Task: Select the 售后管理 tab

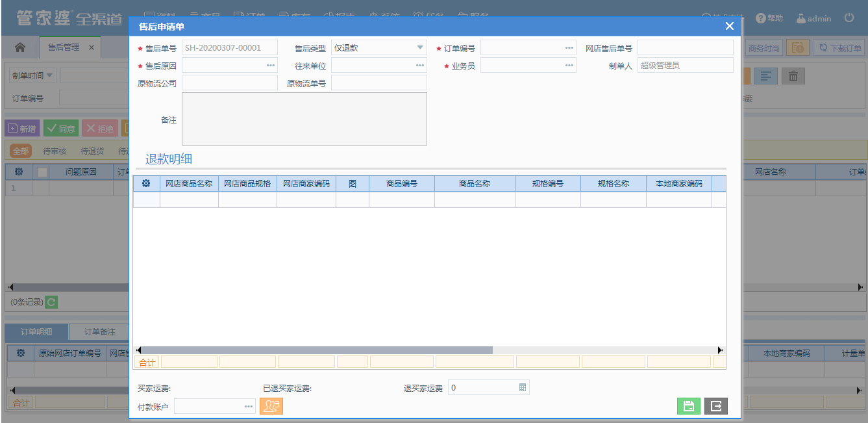Action: [x=64, y=47]
